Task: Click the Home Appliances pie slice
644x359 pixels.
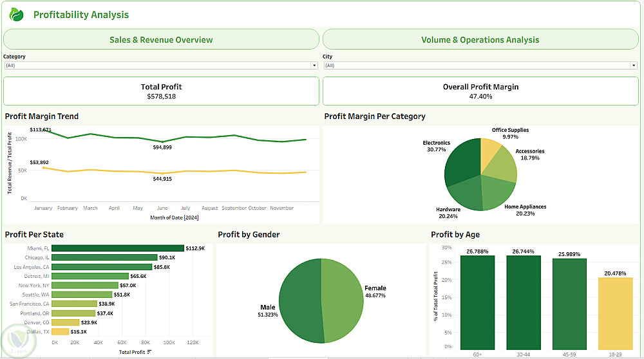Action: tap(497, 193)
